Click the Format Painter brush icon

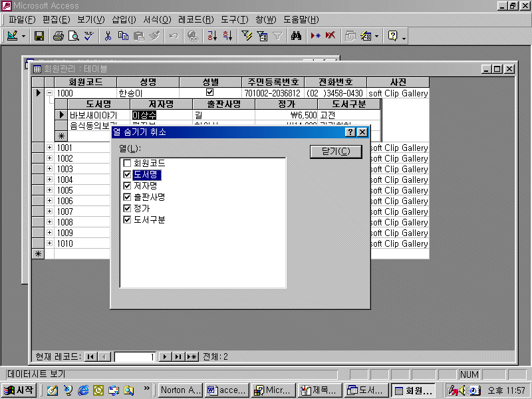coord(154,36)
